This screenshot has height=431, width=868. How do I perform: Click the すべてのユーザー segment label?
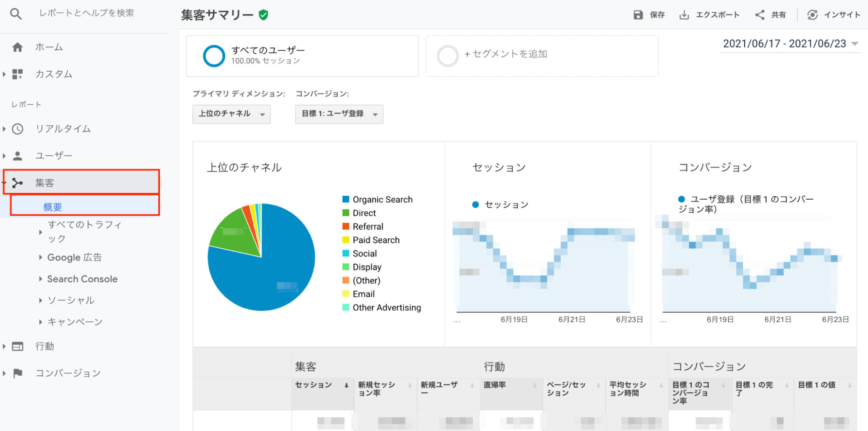pos(268,50)
